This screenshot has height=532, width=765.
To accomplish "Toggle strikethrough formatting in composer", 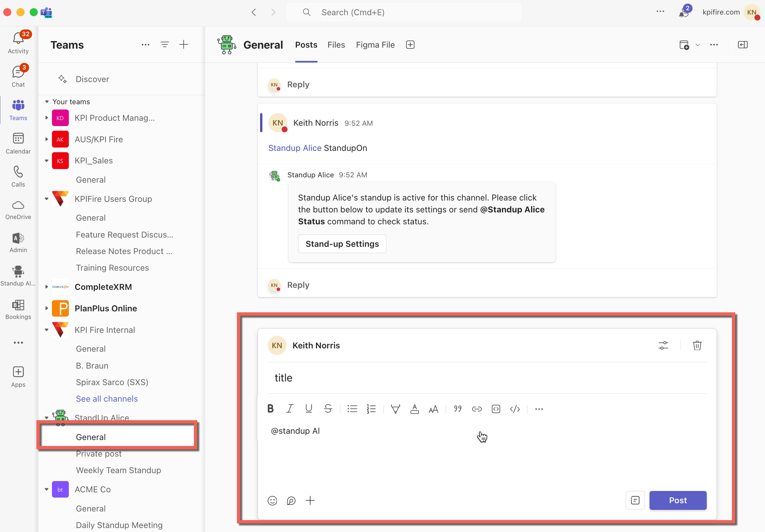I will click(x=328, y=409).
